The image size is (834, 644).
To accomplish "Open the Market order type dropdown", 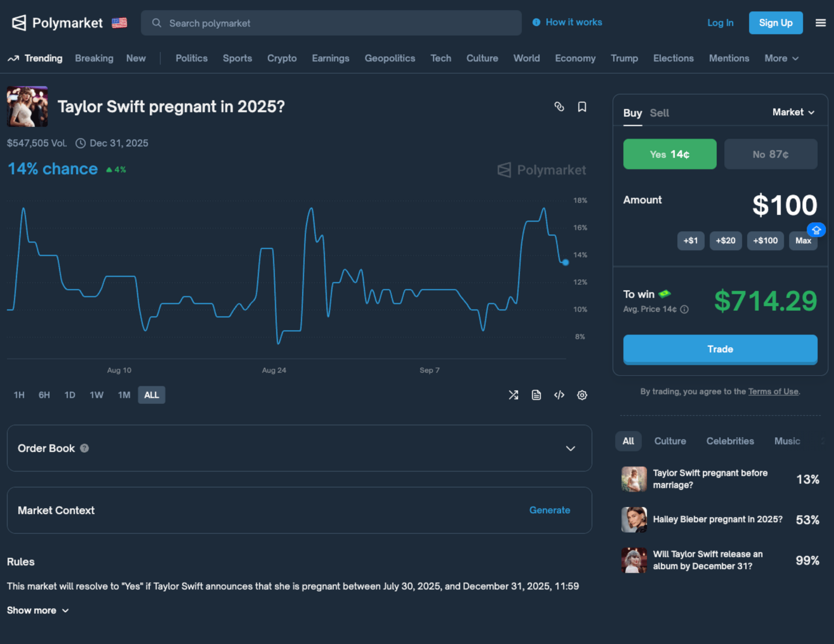I will (x=793, y=112).
